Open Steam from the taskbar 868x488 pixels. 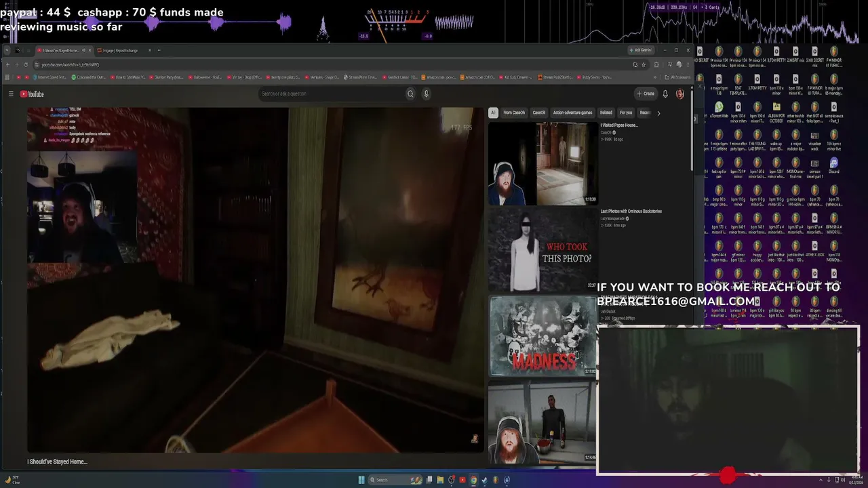point(484,480)
